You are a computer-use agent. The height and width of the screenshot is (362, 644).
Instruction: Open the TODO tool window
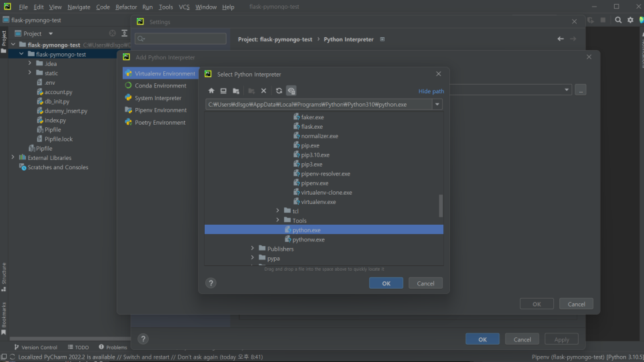(79, 347)
